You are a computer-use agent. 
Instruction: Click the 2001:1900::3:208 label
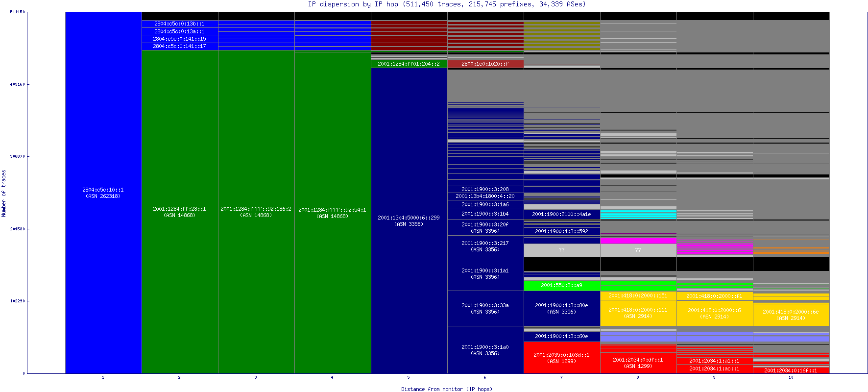(x=485, y=189)
